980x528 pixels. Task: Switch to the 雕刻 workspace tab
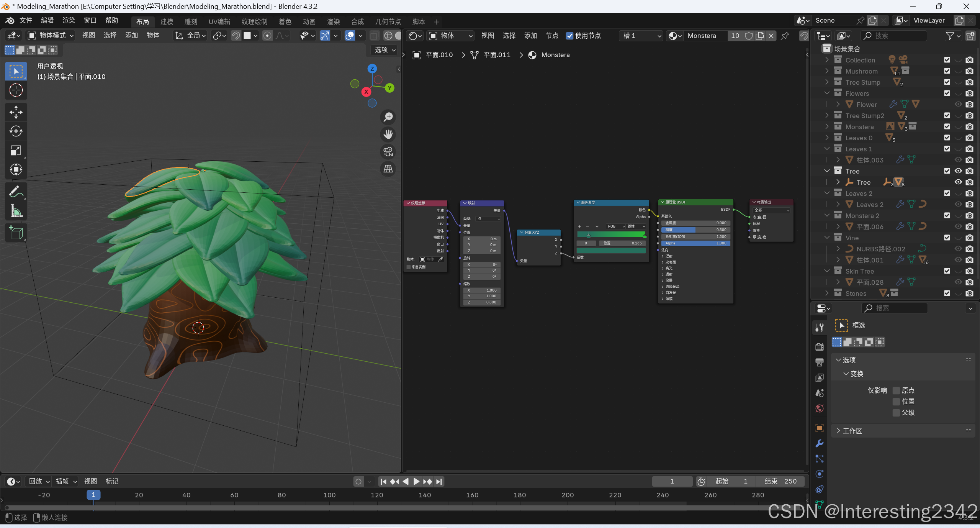click(191, 22)
